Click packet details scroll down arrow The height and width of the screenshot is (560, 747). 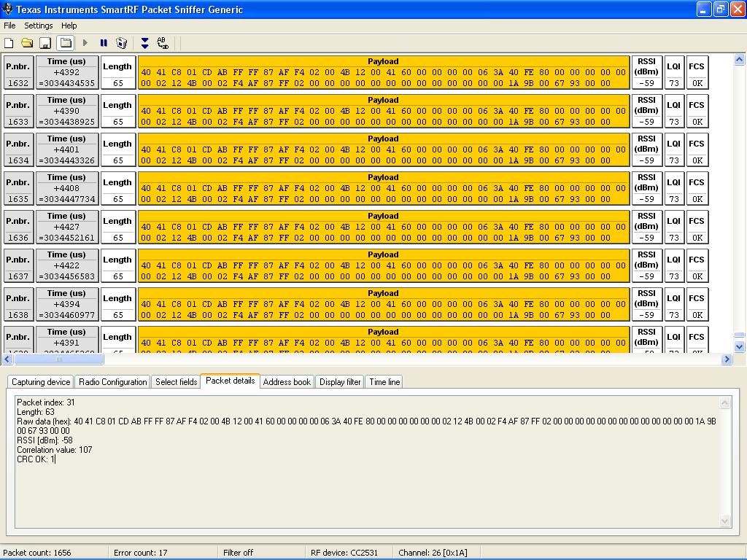(x=724, y=521)
